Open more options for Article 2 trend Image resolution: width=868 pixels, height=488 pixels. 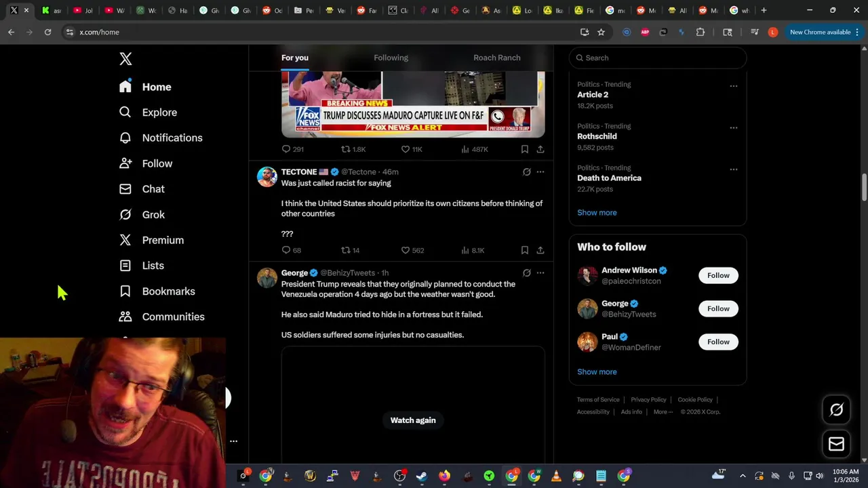tap(733, 86)
